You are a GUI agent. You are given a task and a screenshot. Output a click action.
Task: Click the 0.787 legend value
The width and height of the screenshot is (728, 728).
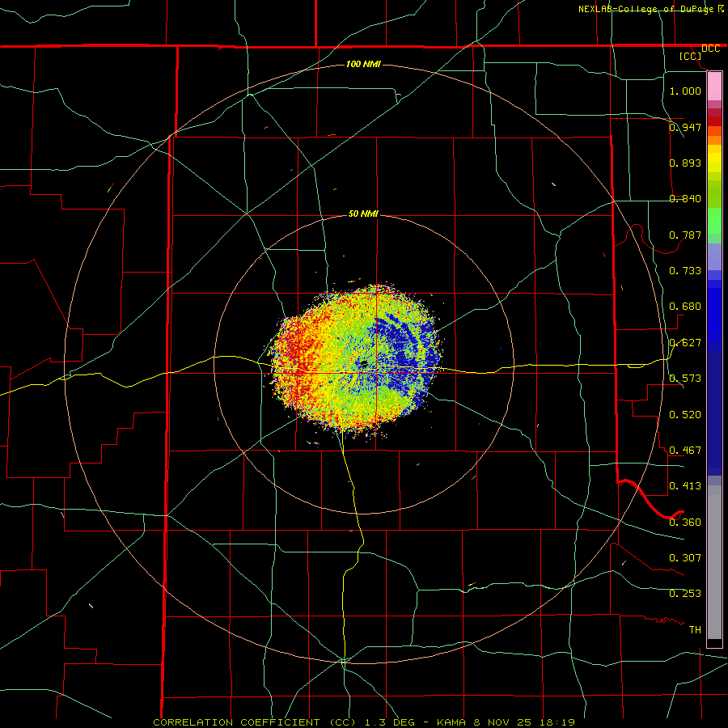click(x=685, y=235)
